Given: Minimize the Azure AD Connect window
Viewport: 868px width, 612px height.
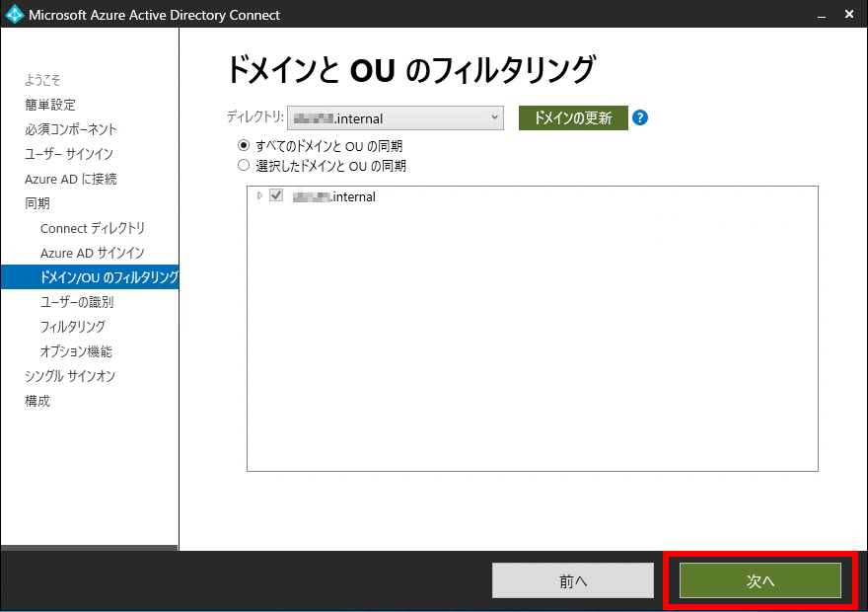Looking at the screenshot, I should (x=822, y=15).
